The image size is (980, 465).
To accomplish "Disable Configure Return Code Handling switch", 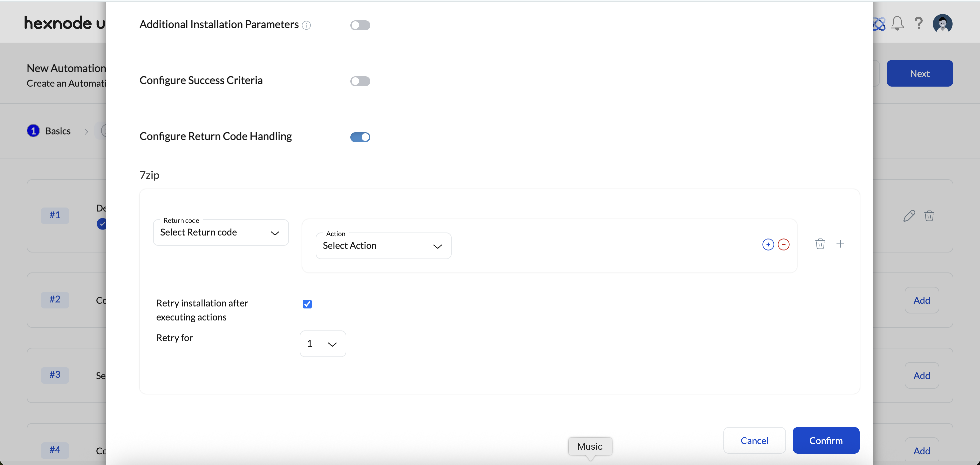I will pyautogui.click(x=360, y=137).
